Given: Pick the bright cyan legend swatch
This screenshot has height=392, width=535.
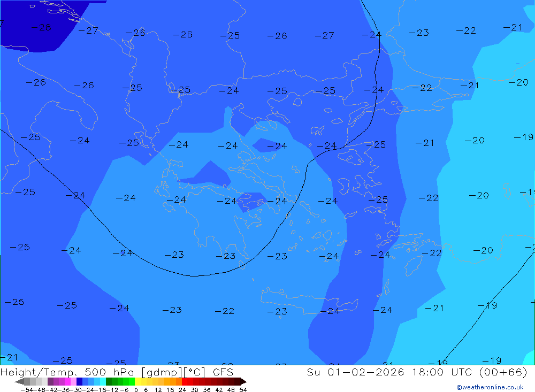Looking at the screenshot, I should [103, 381].
